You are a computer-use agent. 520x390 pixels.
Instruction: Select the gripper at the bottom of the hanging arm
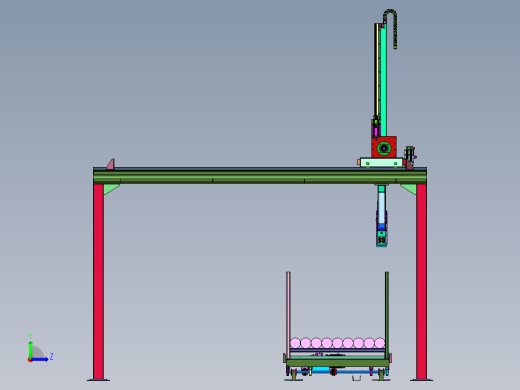pyautogui.click(x=382, y=238)
